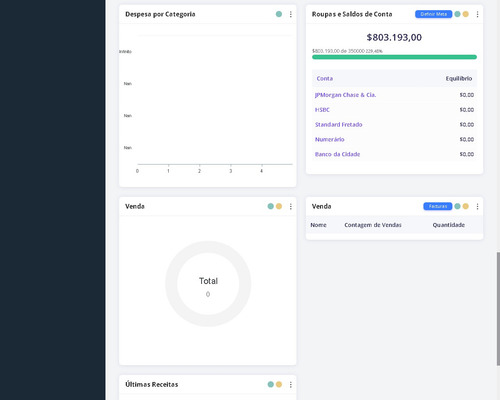
Task: Open kebab menu on Roupas e Saldos card
Action: pos(477,14)
